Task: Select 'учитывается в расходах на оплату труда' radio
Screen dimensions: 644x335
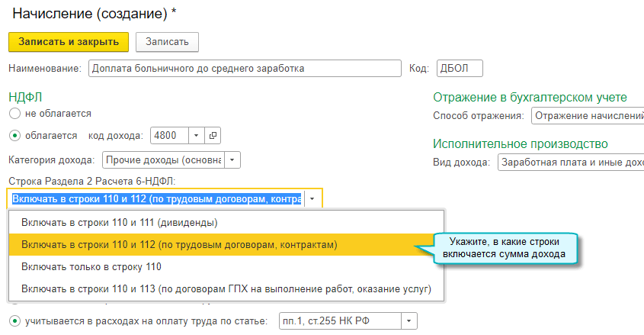Action: click(x=14, y=321)
